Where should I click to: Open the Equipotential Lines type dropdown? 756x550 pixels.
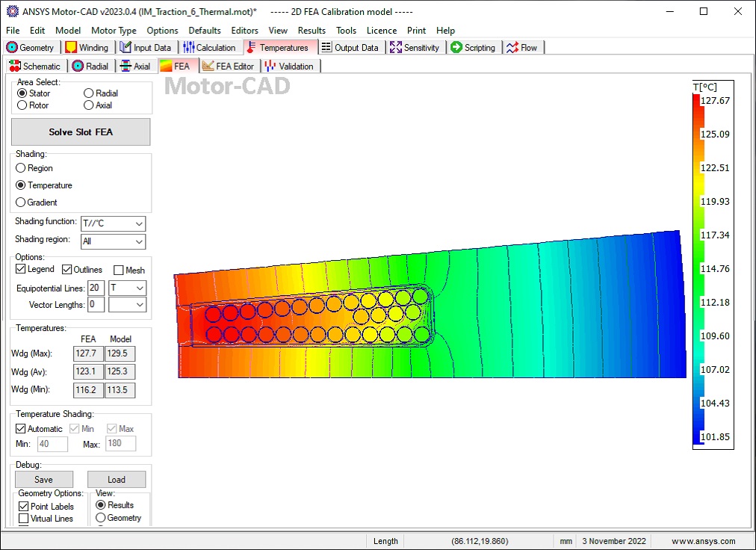point(127,288)
